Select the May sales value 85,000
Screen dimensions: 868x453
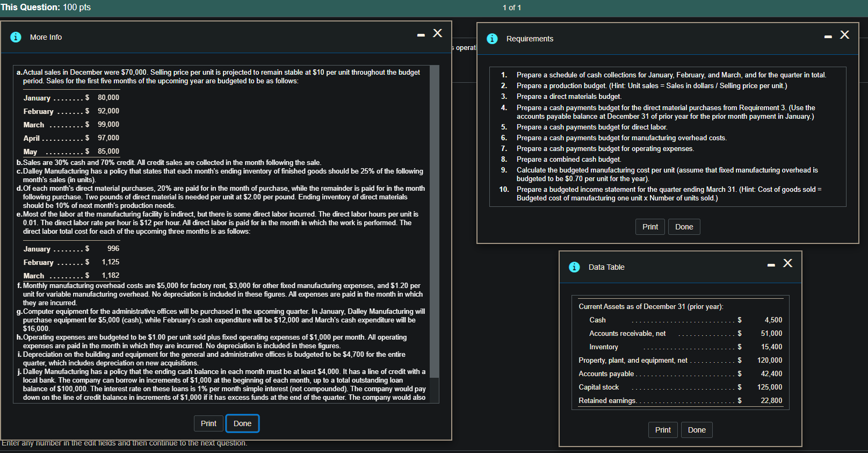(x=108, y=151)
